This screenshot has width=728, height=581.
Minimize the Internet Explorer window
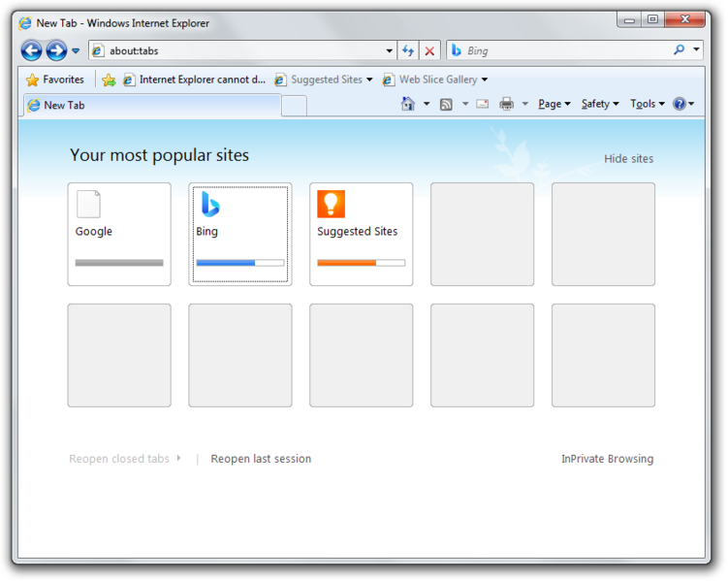pyautogui.click(x=629, y=20)
